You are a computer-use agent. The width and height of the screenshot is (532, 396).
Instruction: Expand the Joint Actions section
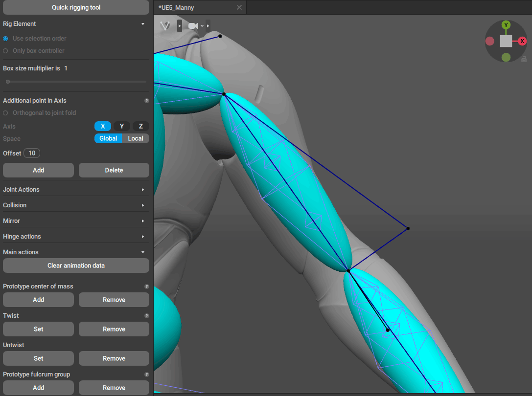pos(75,190)
